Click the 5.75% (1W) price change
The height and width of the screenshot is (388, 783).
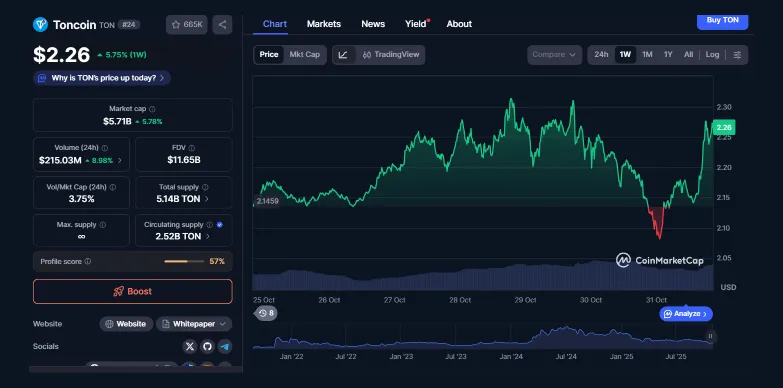pos(122,55)
